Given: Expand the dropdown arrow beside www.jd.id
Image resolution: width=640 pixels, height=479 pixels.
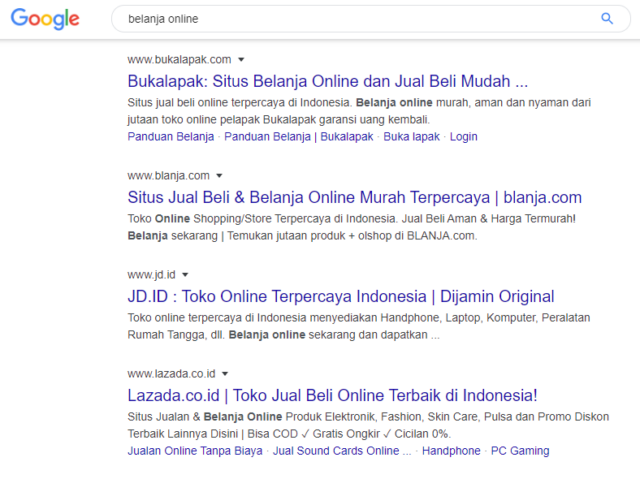Looking at the screenshot, I should (185, 275).
